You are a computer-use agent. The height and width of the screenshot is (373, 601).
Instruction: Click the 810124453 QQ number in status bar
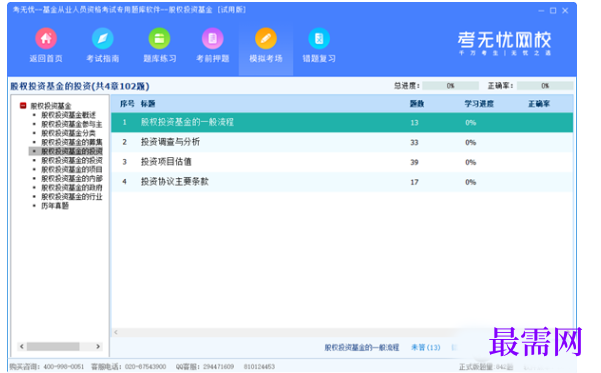click(x=259, y=366)
